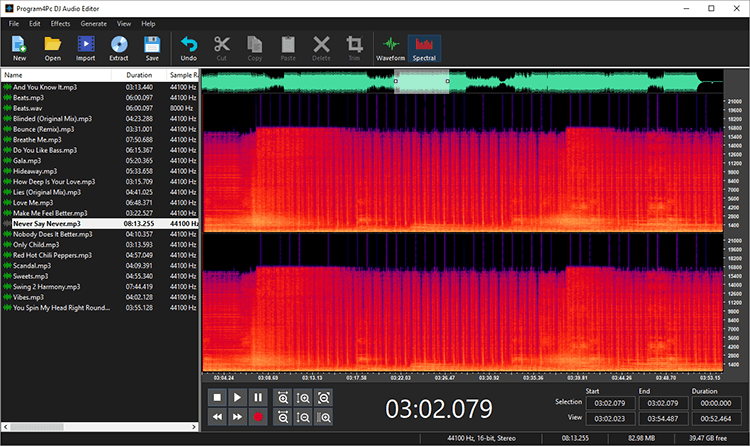This screenshot has height=446, width=750.
Task: Switch to Waveform view
Action: pos(391,47)
